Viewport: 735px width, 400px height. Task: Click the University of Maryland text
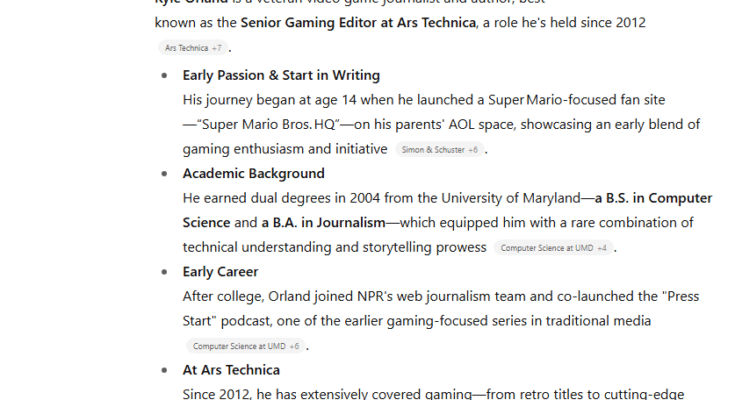(x=510, y=198)
